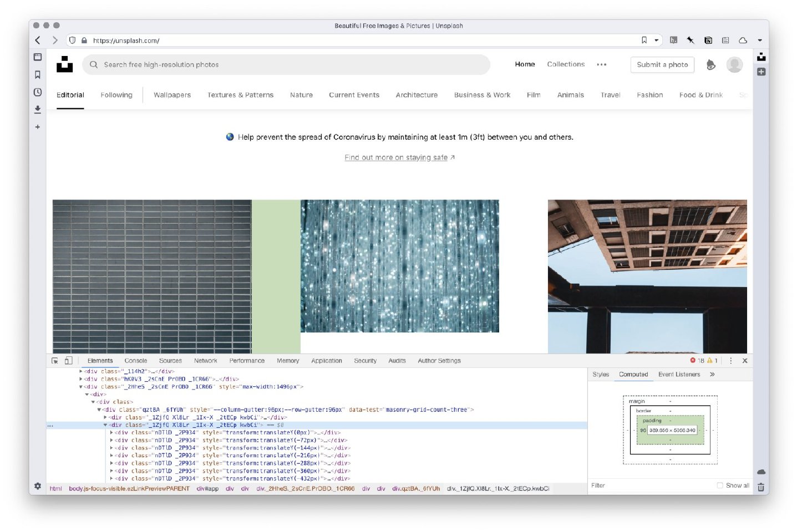Image resolution: width=797 pixels, height=532 pixels.
Task: Open the user profile avatar
Action: pyautogui.click(x=734, y=65)
